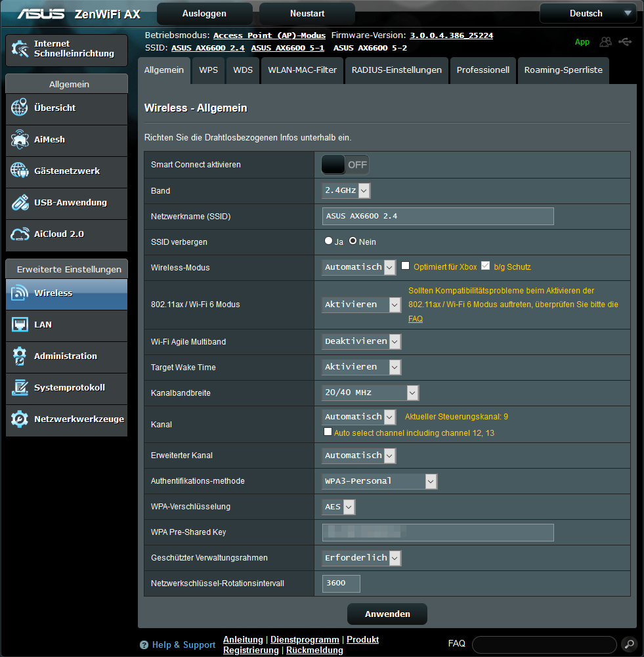Switch to the WLAN-MAC-Filter tab
The width and height of the screenshot is (644, 657).
point(302,70)
